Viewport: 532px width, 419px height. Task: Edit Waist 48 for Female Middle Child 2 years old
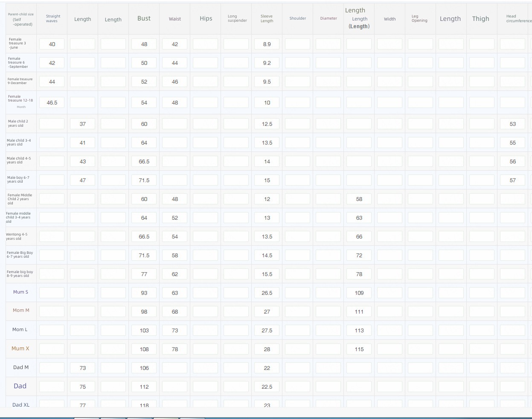tap(175, 199)
